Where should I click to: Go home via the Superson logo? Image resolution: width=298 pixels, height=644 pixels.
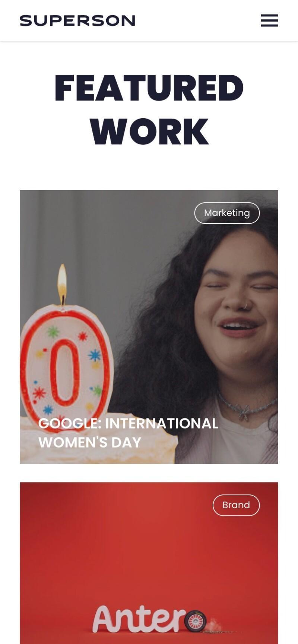[77, 20]
